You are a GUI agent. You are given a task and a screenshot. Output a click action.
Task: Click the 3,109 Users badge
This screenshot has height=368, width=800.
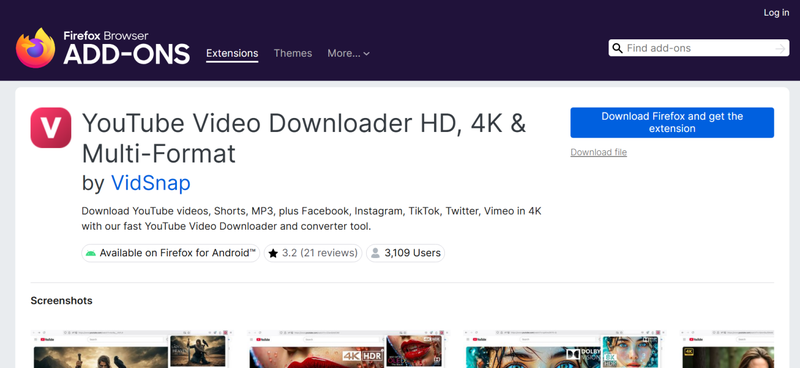406,253
